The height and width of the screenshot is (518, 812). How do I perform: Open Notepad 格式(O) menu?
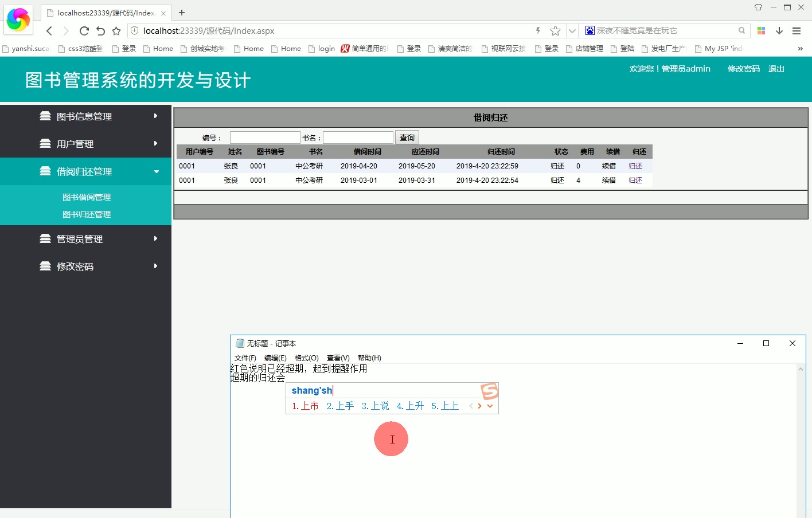307,358
